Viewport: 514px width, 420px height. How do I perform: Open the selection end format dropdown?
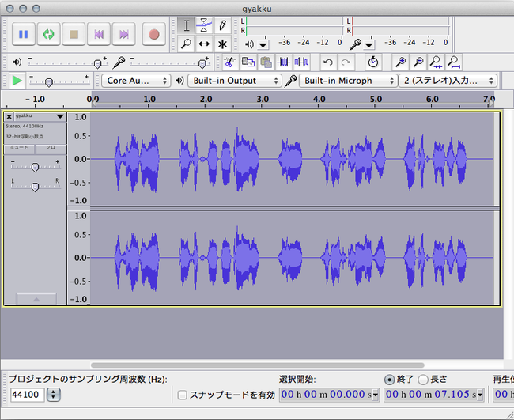pyautogui.click(x=481, y=395)
